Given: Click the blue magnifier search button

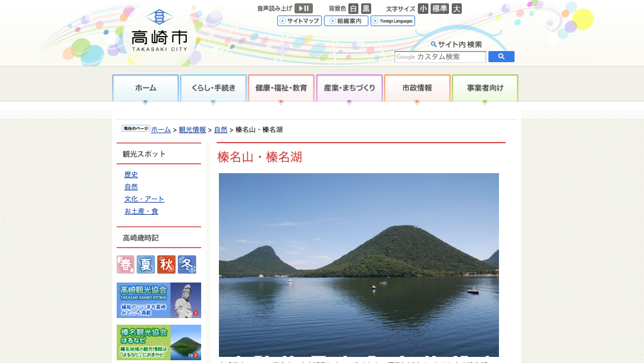Looking at the screenshot, I should click(x=501, y=57).
